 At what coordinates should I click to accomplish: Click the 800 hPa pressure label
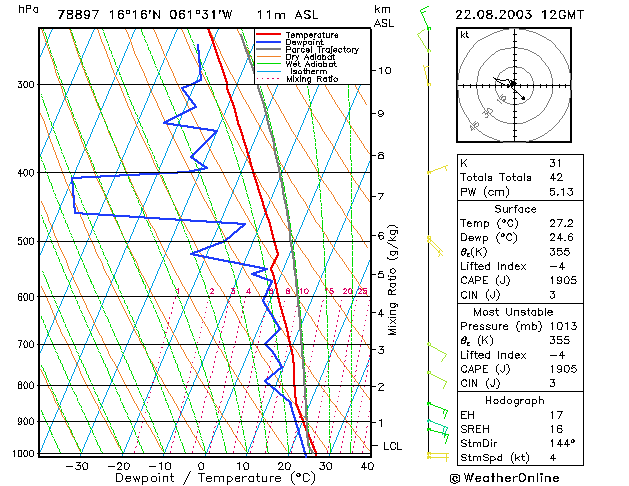pyautogui.click(x=26, y=385)
